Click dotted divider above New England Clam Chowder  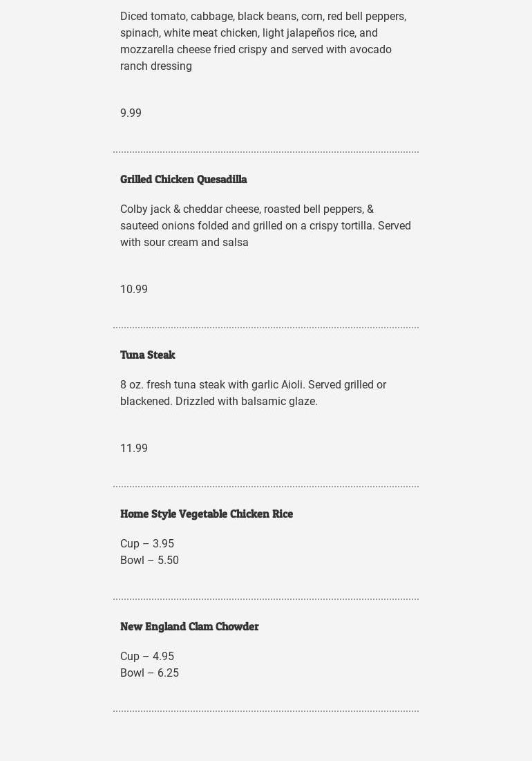coord(266,599)
